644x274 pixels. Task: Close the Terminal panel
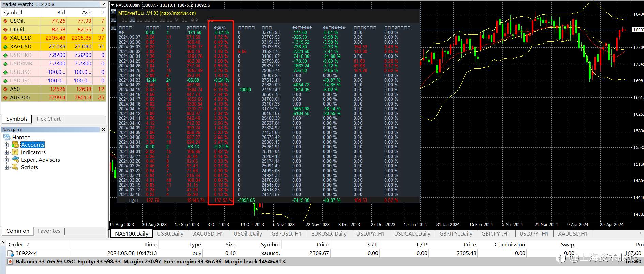click(3, 242)
